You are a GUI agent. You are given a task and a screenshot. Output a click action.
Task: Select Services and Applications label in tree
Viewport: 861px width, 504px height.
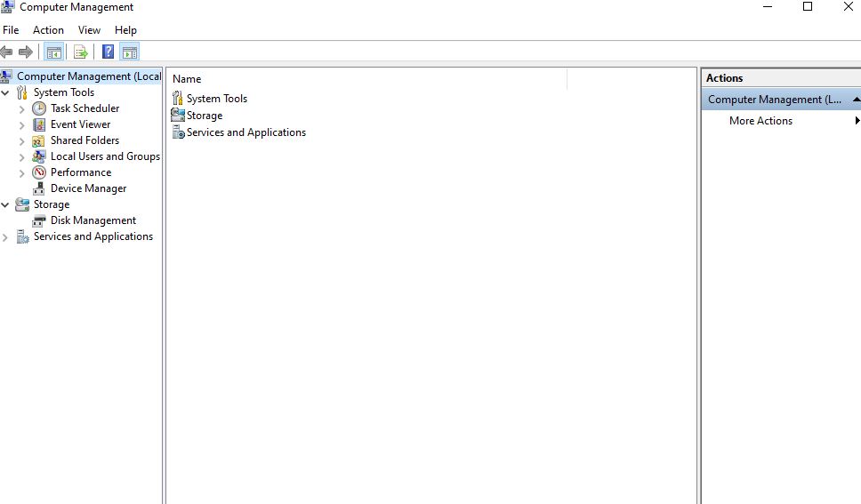(93, 236)
